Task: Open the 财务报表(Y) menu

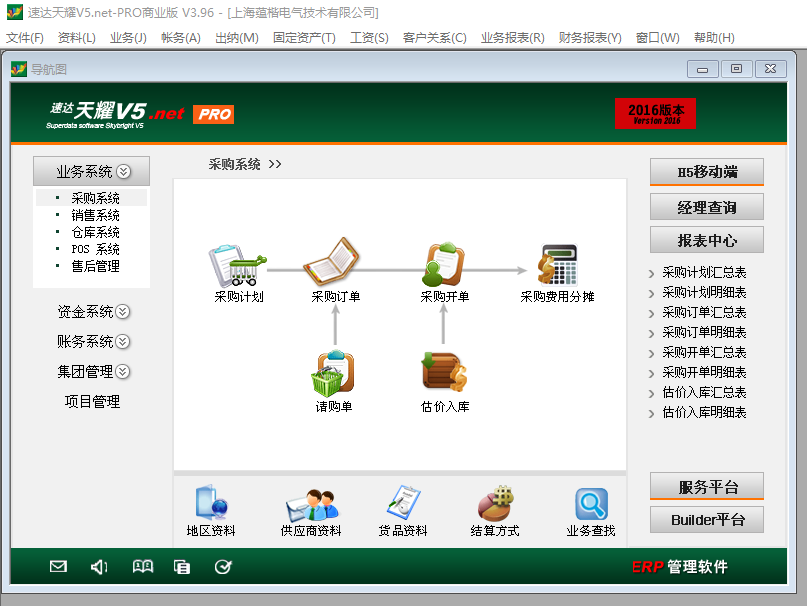Action: point(590,38)
